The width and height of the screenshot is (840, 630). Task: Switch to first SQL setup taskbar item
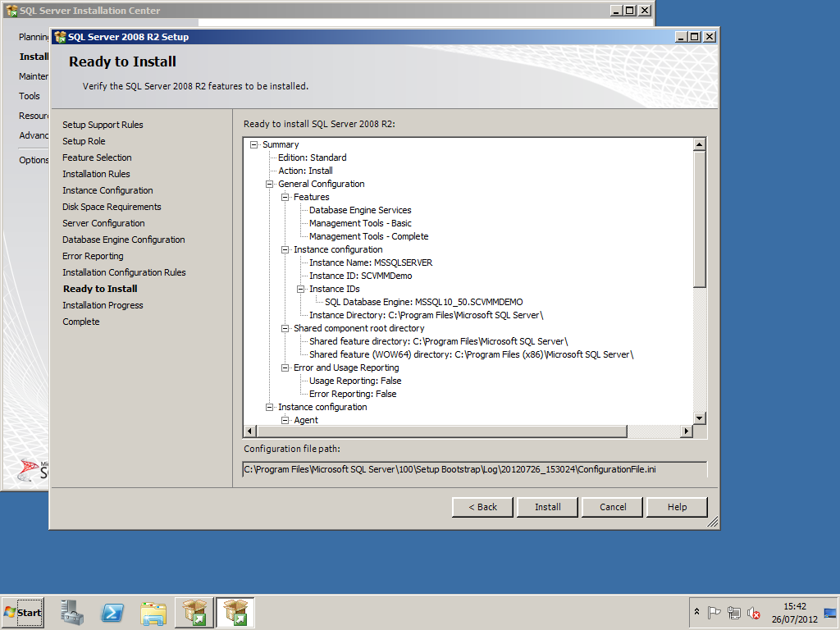tap(194, 612)
